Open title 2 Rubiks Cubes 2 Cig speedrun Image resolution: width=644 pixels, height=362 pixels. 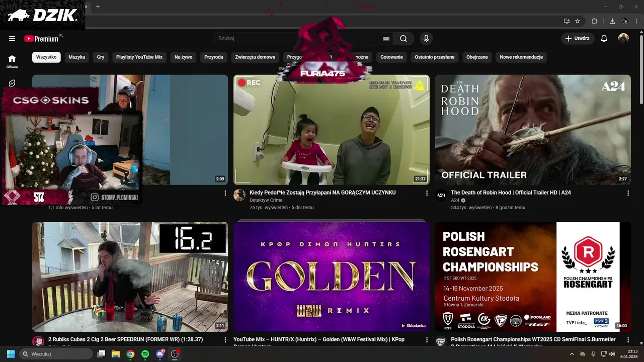tap(126, 339)
